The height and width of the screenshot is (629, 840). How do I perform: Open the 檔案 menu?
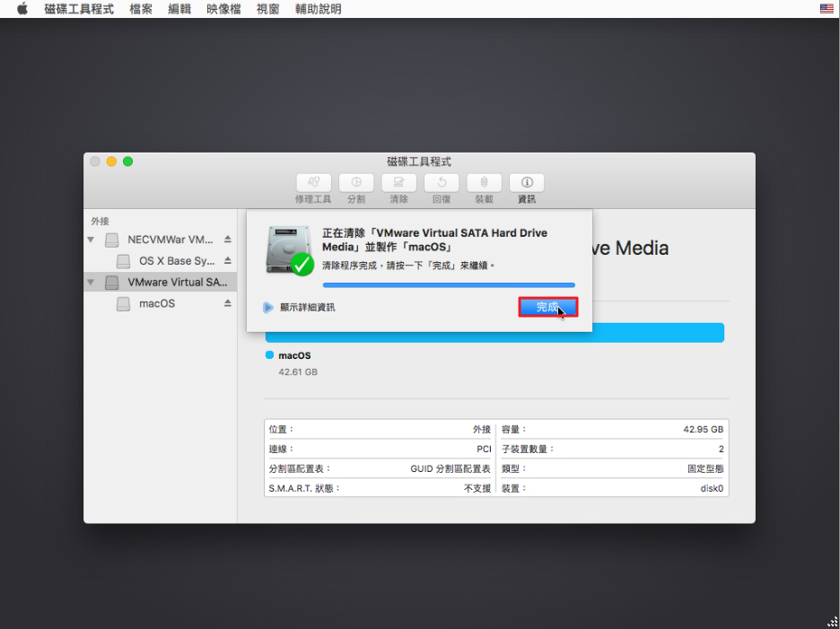point(141,9)
